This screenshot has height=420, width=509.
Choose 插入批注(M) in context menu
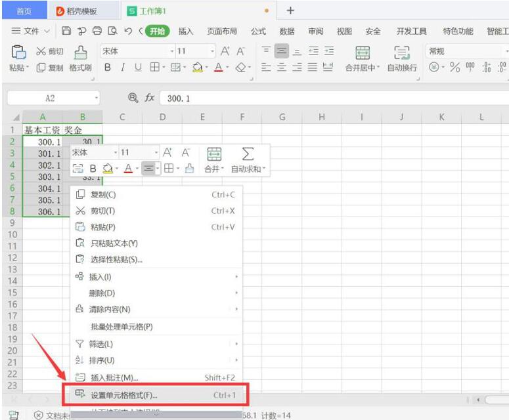pos(156,377)
